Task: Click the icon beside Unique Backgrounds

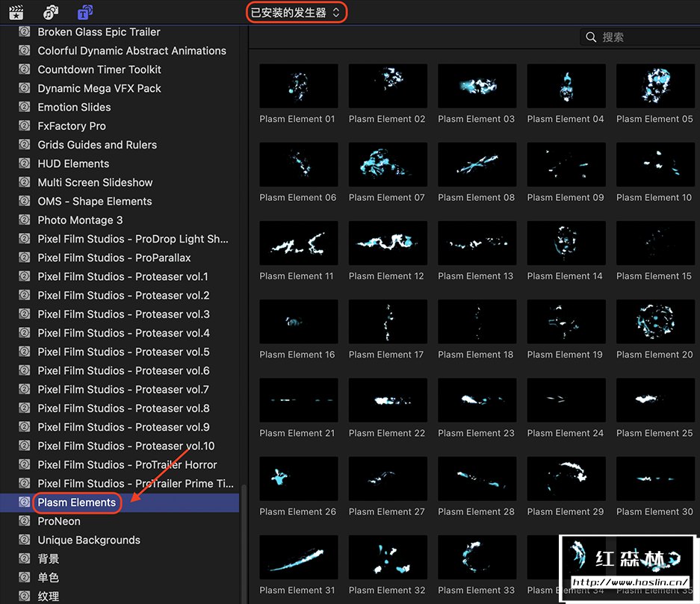Action: (25, 540)
